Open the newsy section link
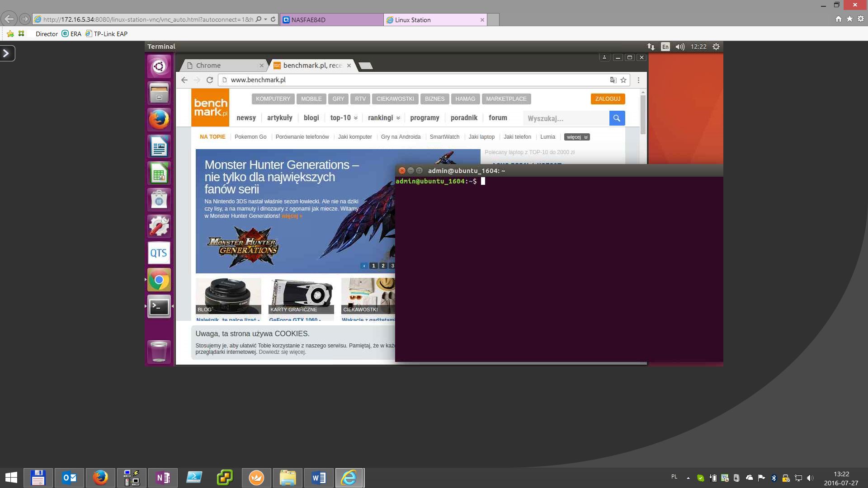Viewport: 868px width, 488px height. [246, 118]
